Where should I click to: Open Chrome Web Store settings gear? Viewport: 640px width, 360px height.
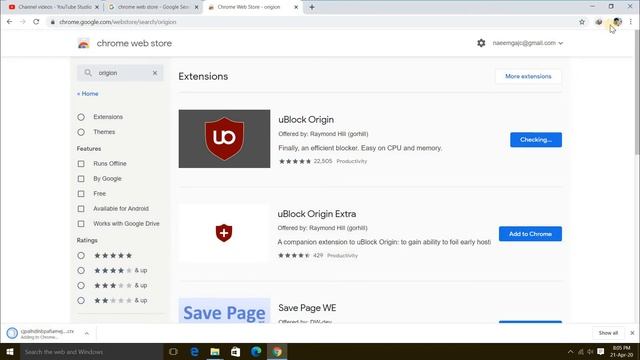click(481, 43)
